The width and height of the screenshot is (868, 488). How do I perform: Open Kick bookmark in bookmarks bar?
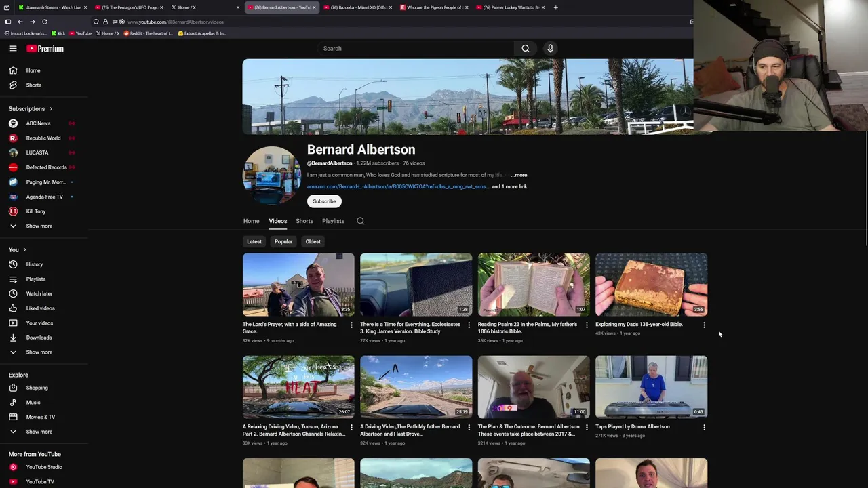coord(58,33)
